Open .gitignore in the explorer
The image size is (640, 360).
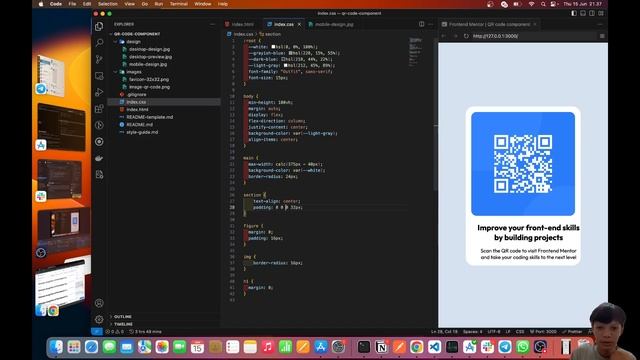point(136,95)
